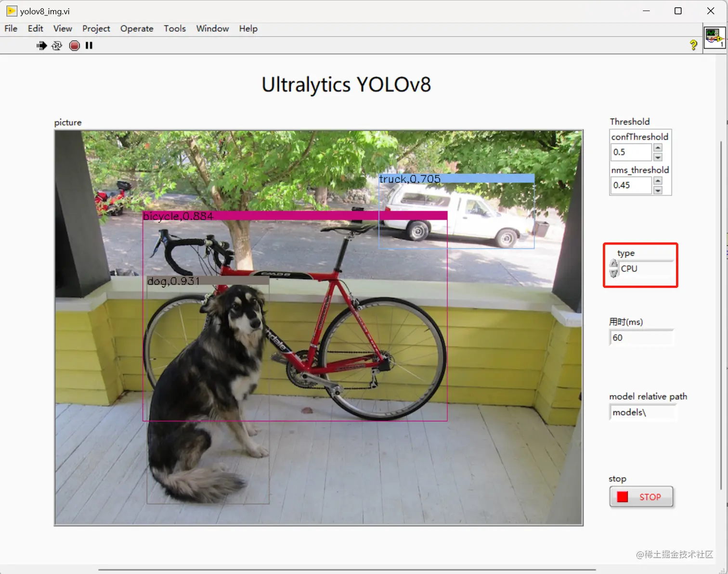Click the Run arrow in the toolbar
The height and width of the screenshot is (574, 728).
coord(41,45)
